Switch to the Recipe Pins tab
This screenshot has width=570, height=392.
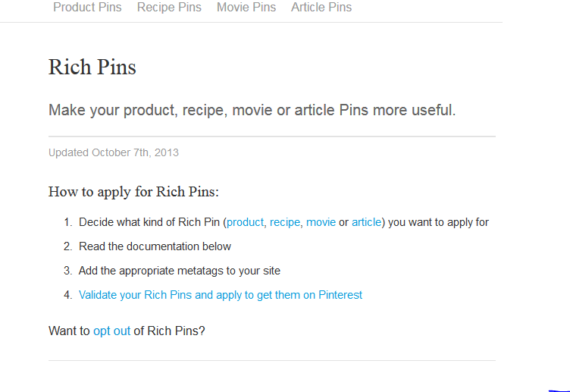point(169,8)
